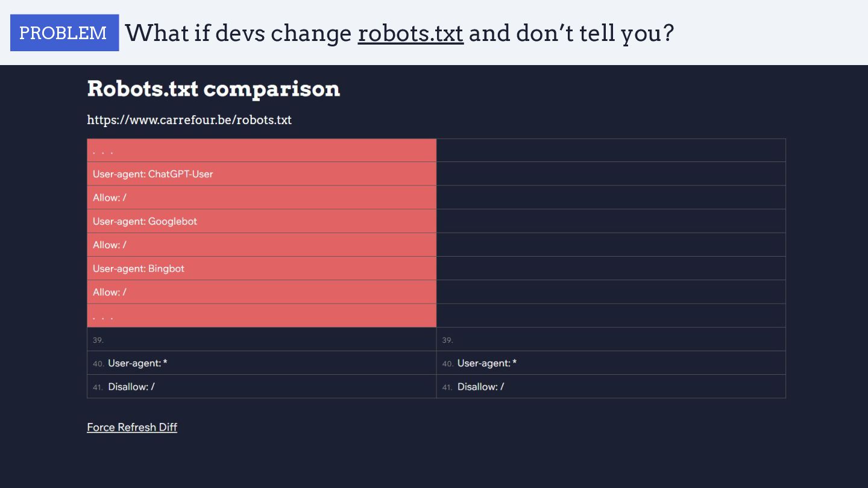The image size is (868, 488).
Task: Click line number 39 in left column
Action: coord(98,340)
